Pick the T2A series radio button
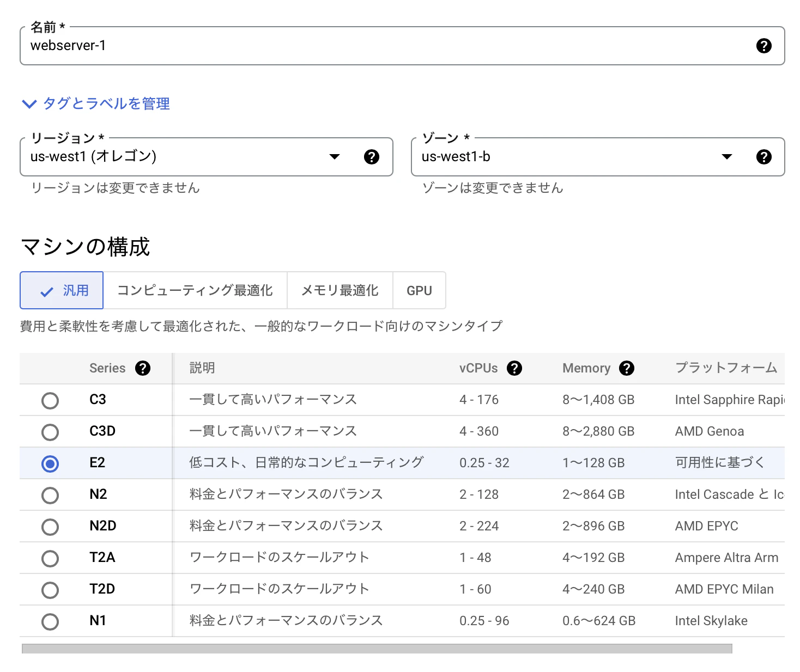Viewport: 800px width, 672px height. click(50, 558)
